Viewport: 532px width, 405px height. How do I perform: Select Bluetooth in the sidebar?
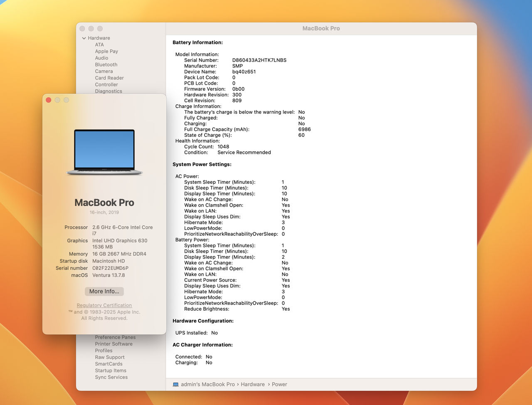(x=106, y=65)
